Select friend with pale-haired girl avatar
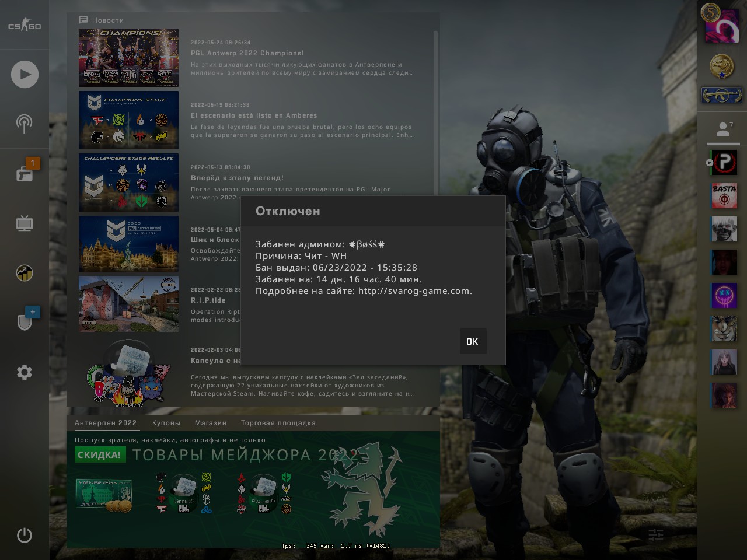 click(724, 362)
